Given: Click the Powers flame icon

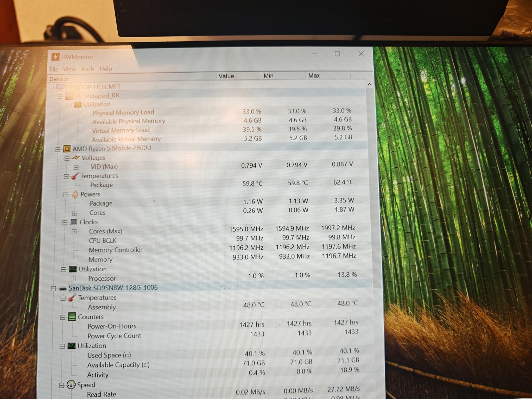Looking at the screenshot, I should pos(75,194).
